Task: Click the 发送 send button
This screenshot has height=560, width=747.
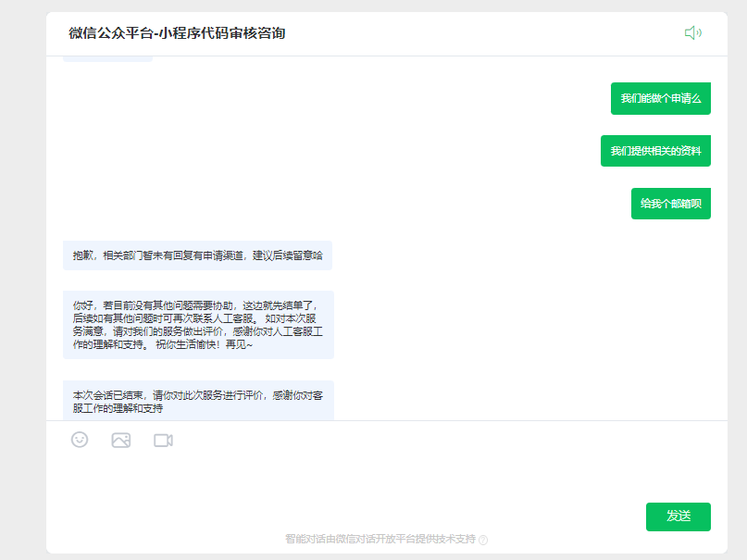Action: pos(678,516)
